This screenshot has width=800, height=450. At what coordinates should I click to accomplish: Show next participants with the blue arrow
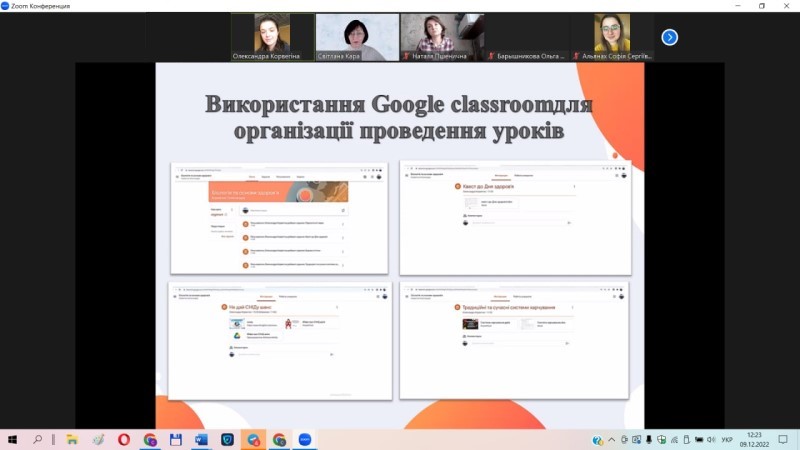pos(669,37)
